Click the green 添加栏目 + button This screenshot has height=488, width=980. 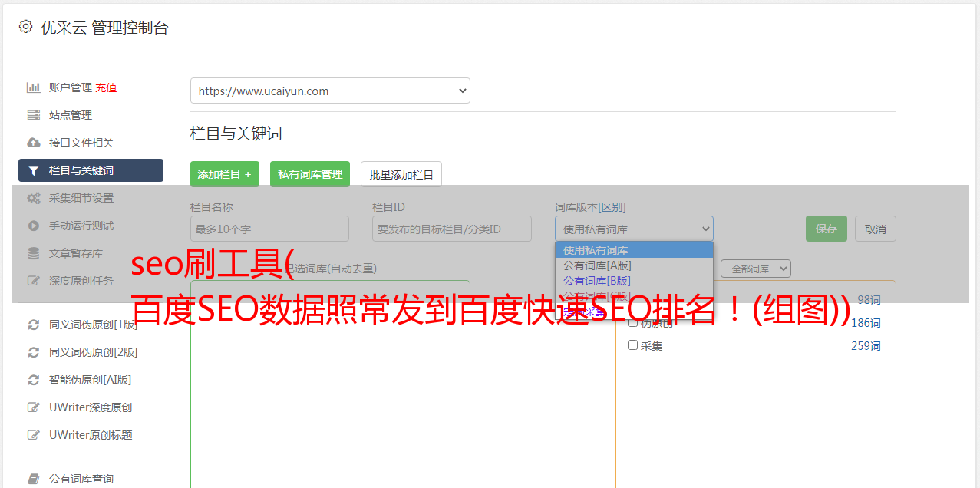pyautogui.click(x=225, y=174)
